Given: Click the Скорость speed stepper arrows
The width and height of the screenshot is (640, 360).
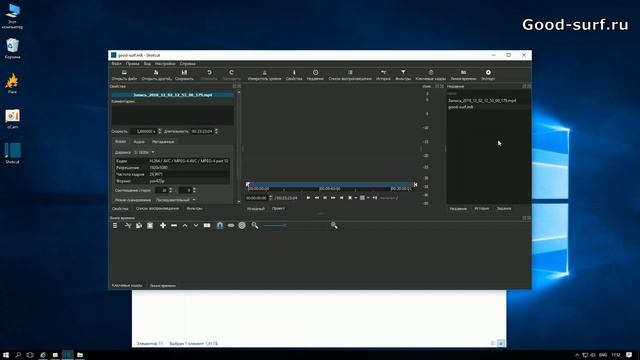Looking at the screenshot, I should click(160, 131).
